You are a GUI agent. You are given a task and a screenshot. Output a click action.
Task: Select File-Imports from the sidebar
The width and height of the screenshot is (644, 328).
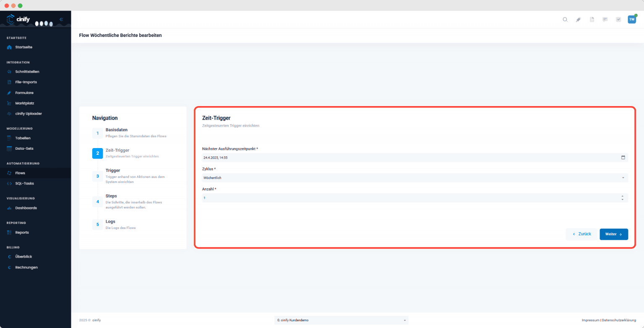(x=25, y=82)
